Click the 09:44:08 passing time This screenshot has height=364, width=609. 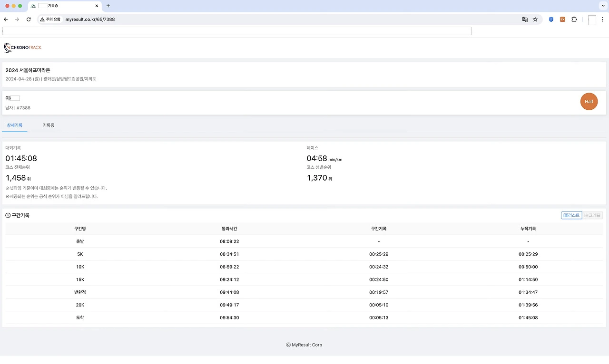pos(229,292)
